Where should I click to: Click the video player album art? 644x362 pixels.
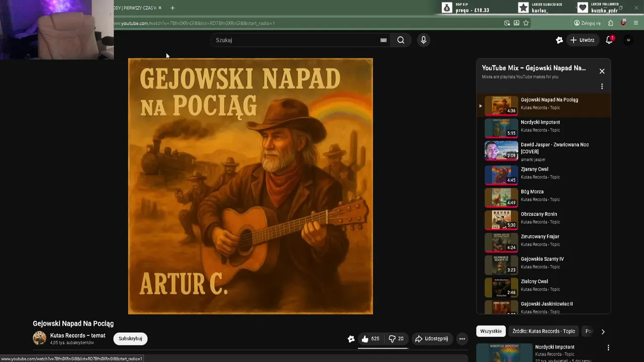[251, 186]
